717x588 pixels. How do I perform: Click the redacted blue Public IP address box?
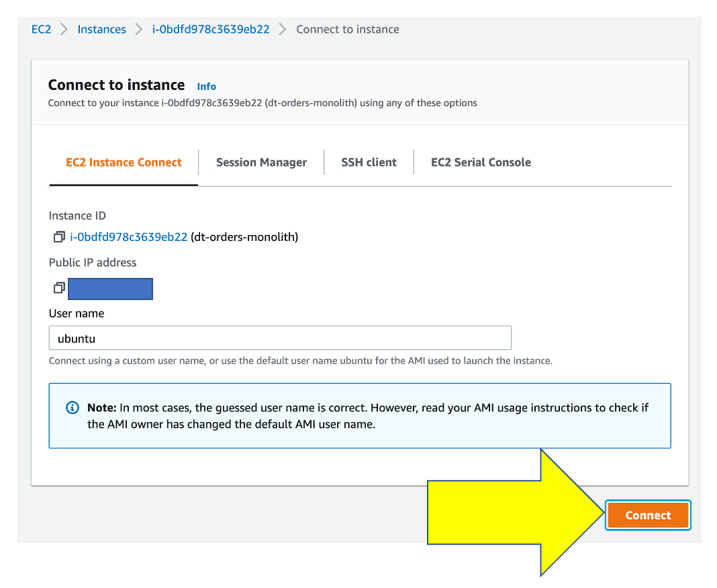111,289
